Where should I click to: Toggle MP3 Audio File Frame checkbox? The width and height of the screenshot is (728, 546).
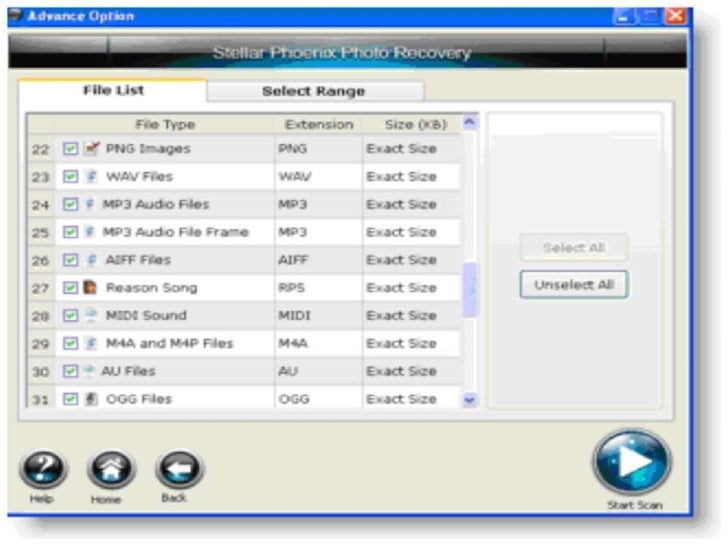[70, 232]
